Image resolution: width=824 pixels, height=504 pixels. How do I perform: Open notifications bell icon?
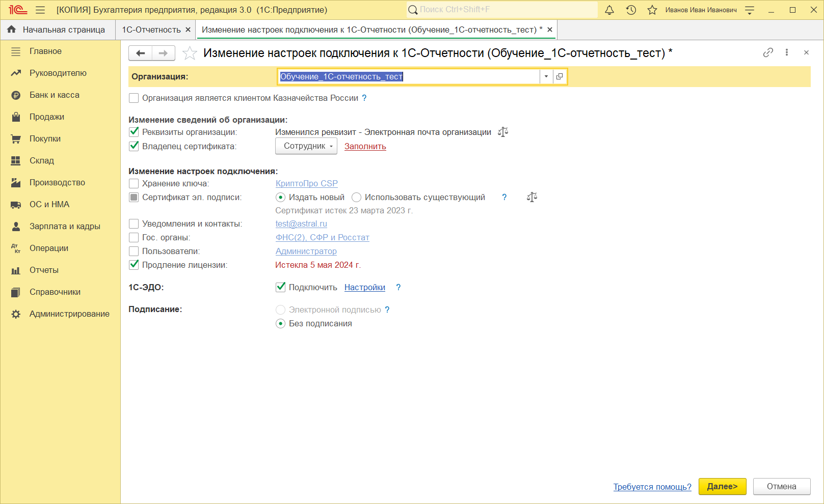pos(609,10)
